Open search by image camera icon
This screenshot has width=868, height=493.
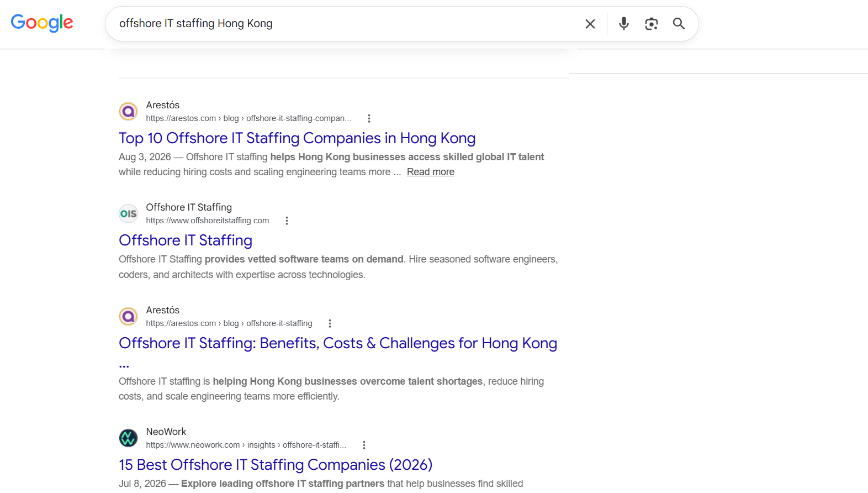click(x=652, y=24)
